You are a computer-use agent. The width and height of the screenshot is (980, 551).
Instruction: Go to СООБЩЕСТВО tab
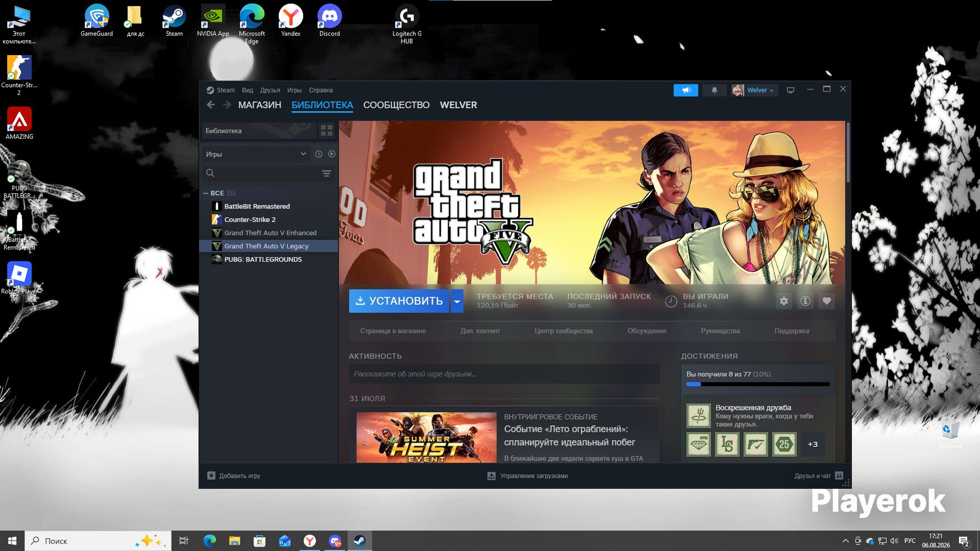[396, 105]
